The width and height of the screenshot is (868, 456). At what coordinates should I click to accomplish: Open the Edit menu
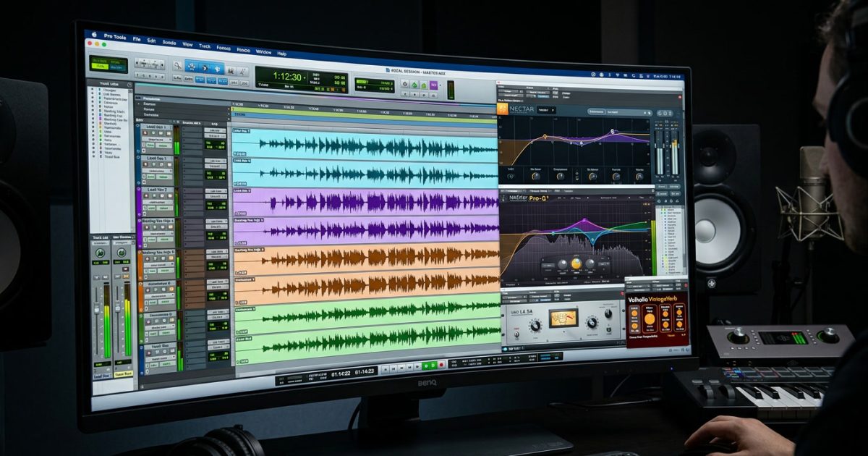(x=151, y=40)
